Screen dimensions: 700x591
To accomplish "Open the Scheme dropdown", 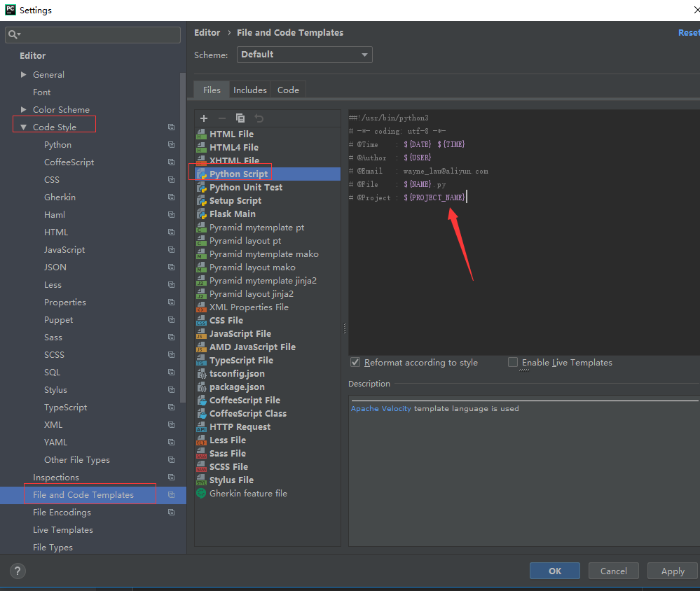I will (305, 55).
